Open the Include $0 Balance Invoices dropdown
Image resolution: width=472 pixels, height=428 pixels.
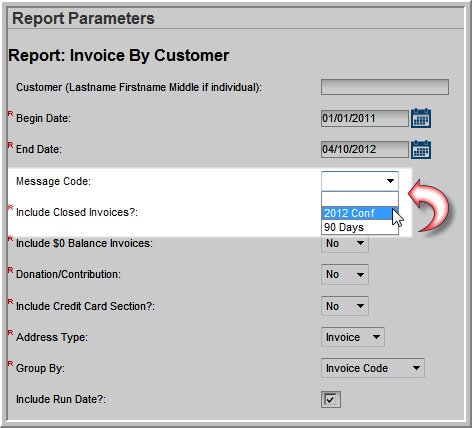(x=345, y=244)
